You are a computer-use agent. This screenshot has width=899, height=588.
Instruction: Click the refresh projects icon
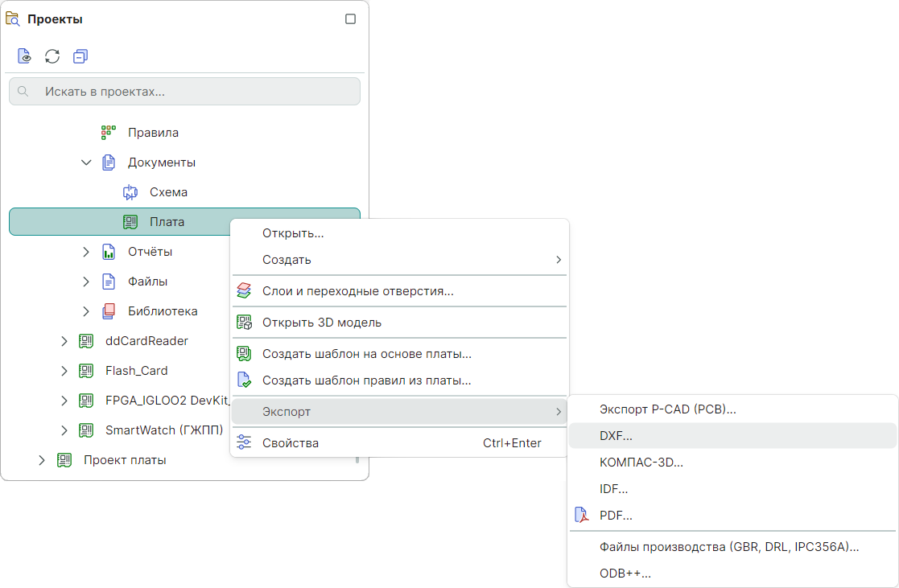click(x=52, y=56)
